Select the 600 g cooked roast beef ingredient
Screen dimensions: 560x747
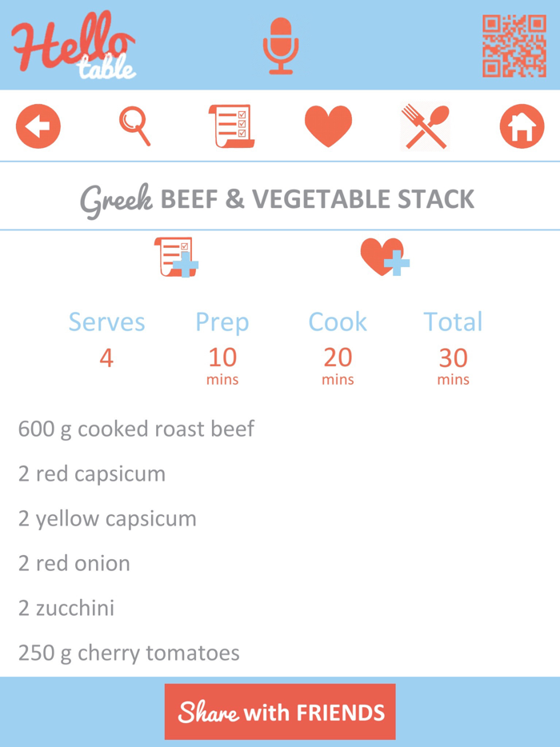click(x=137, y=429)
